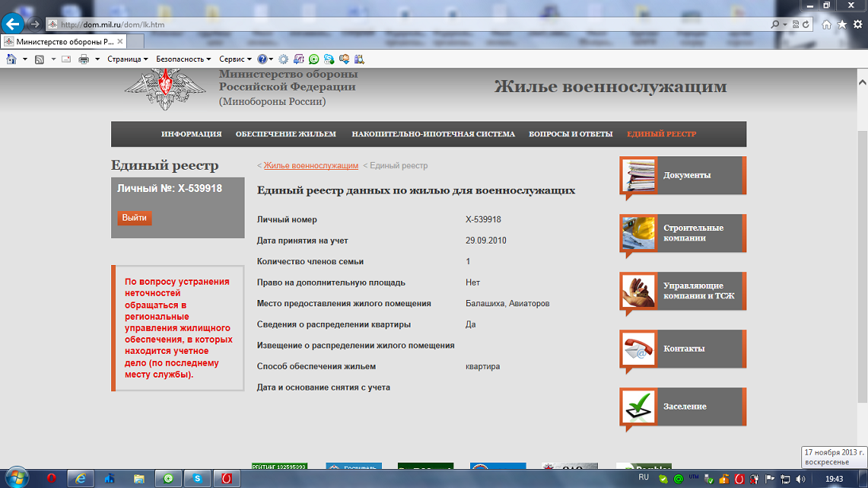Select НАКОПИТЕЛЬНО-ИПОТЕЧНАЯ СИСТЕМА in the navigation bar
The height and width of the screenshot is (488, 868).
point(433,134)
